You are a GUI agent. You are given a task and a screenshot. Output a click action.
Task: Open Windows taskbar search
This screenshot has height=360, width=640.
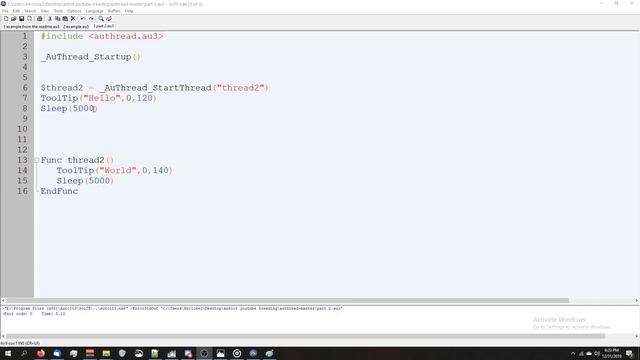pos(24,353)
